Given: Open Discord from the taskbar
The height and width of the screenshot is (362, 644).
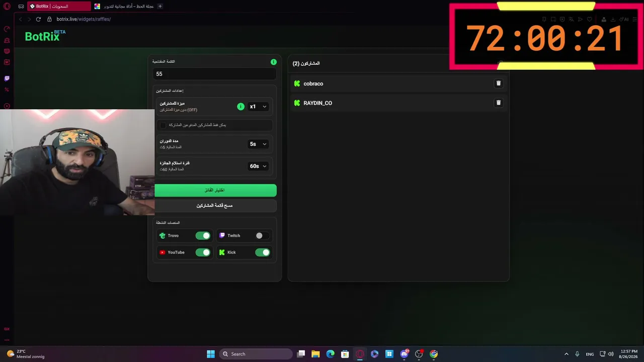Looking at the screenshot, I should tap(404, 354).
